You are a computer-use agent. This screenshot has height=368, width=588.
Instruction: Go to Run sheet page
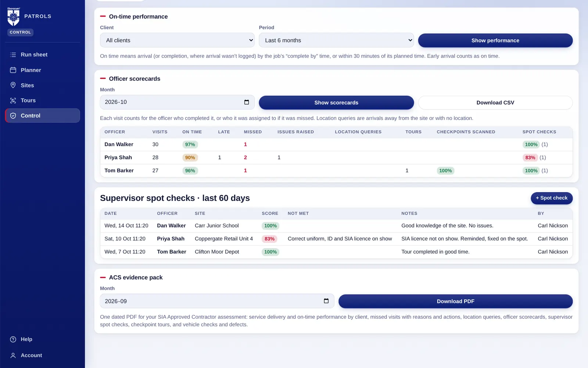click(x=42, y=54)
